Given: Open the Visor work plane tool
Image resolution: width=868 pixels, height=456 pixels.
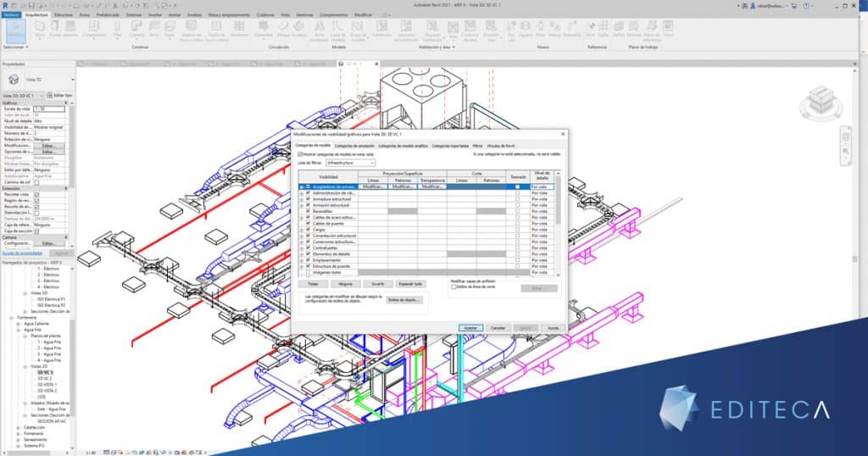Looking at the screenshot, I should pyautogui.click(x=668, y=29).
